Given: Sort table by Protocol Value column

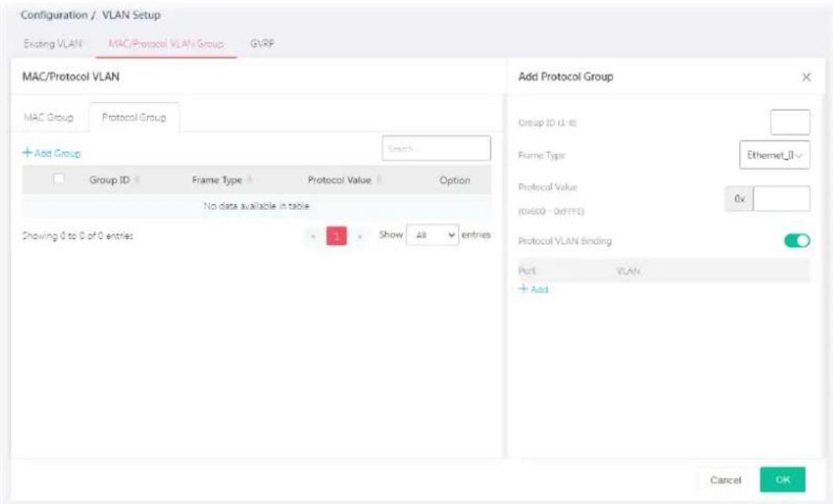Looking at the screenshot, I should (344, 180).
